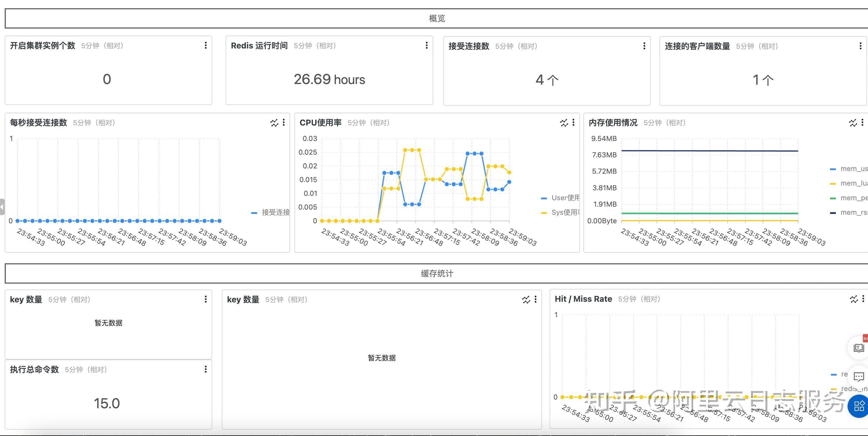
Task: Click the 内存使用情况 panel title
Action: point(613,123)
